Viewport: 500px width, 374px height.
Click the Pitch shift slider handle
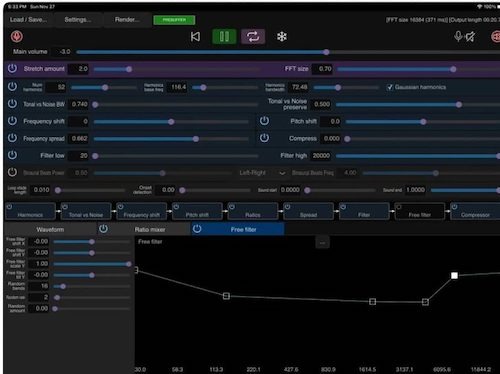(x=423, y=122)
